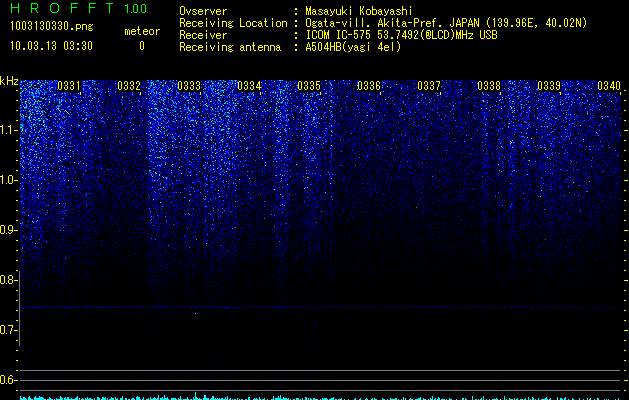Click the 1.1 kHz axis label
The height and width of the screenshot is (400, 629).
point(8,130)
